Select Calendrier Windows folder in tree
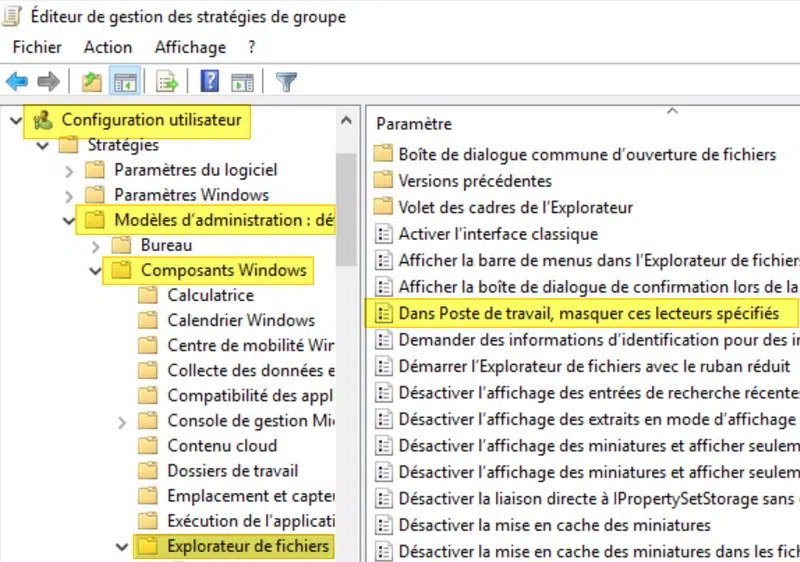 click(241, 320)
